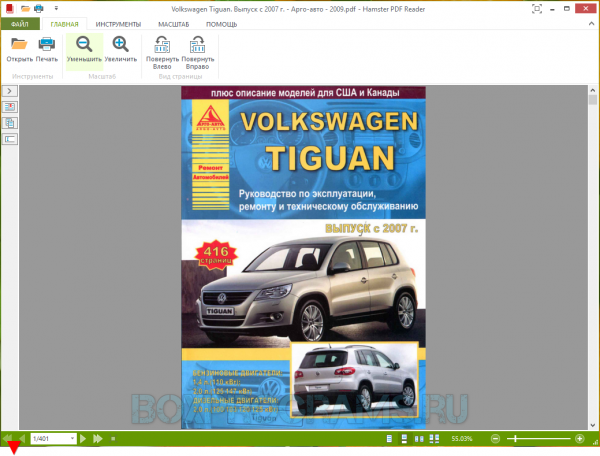Screen dimensions: 600x456
Task: Click the vertical scrollbar up arrow
Action: tap(592, 91)
